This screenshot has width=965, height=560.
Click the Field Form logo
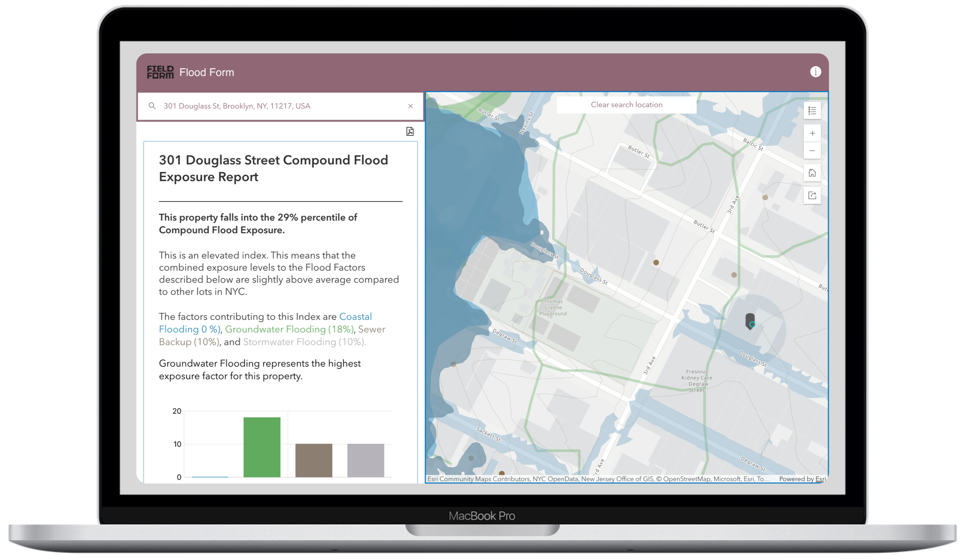coord(160,72)
